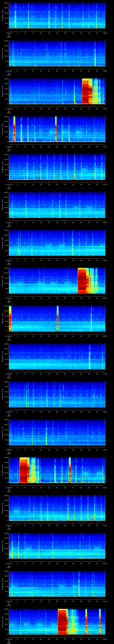Click the spectrogram panel starting at 23:37:00
This screenshot has height=644, width=114.
click(57, 16)
